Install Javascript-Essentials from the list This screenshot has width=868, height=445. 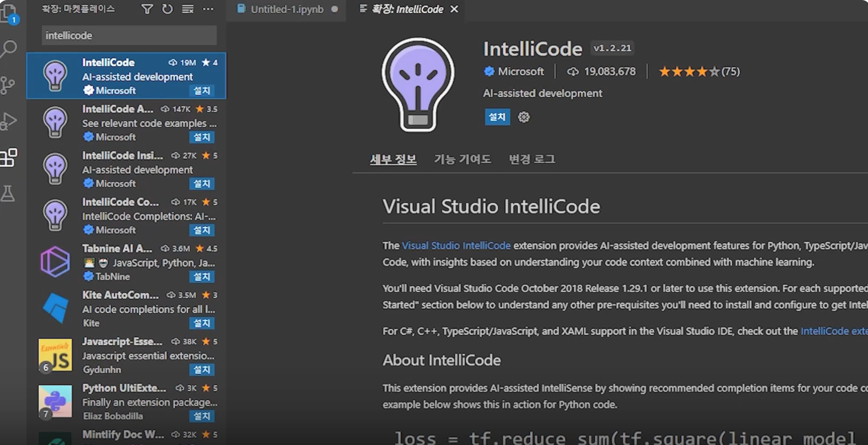202,369
